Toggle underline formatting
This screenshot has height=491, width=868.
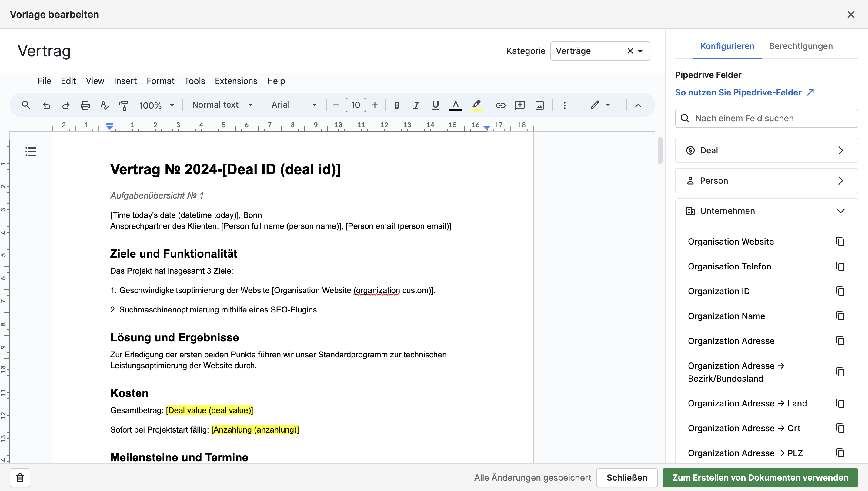coord(435,105)
